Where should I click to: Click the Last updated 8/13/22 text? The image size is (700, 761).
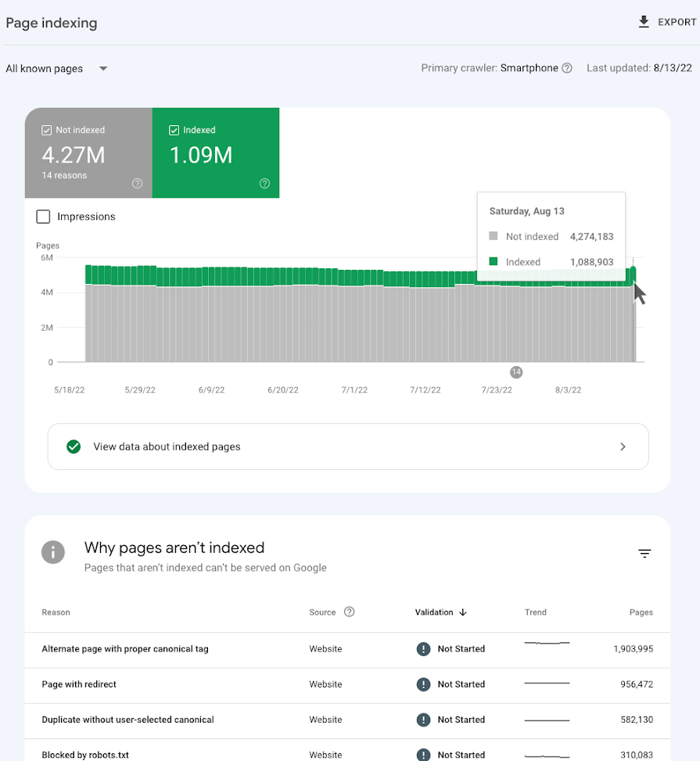pos(639,68)
